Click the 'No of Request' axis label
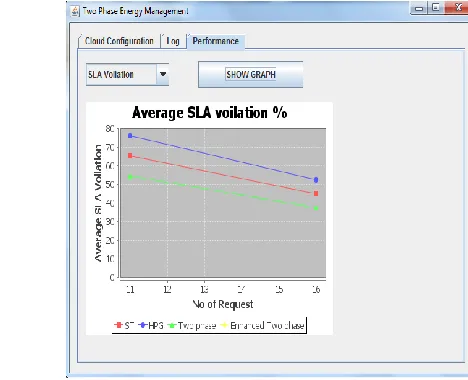Image resolution: width=468 pixels, height=380 pixels. pyautogui.click(x=223, y=304)
